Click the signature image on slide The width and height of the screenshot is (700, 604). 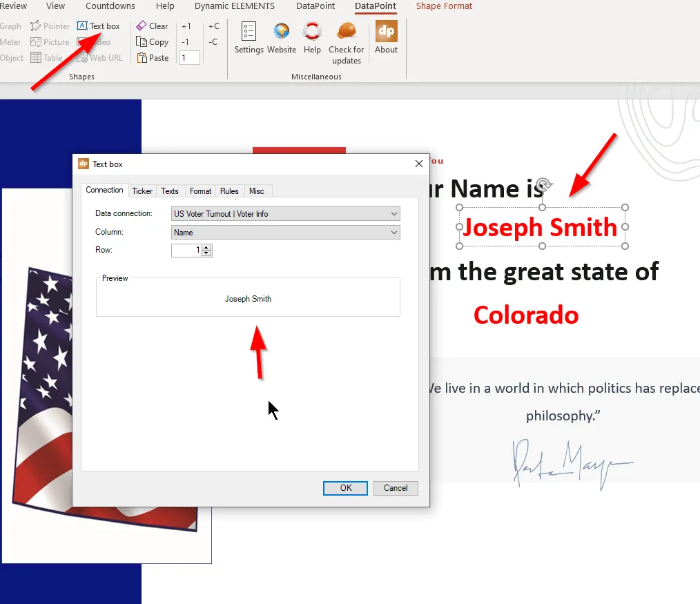[572, 465]
